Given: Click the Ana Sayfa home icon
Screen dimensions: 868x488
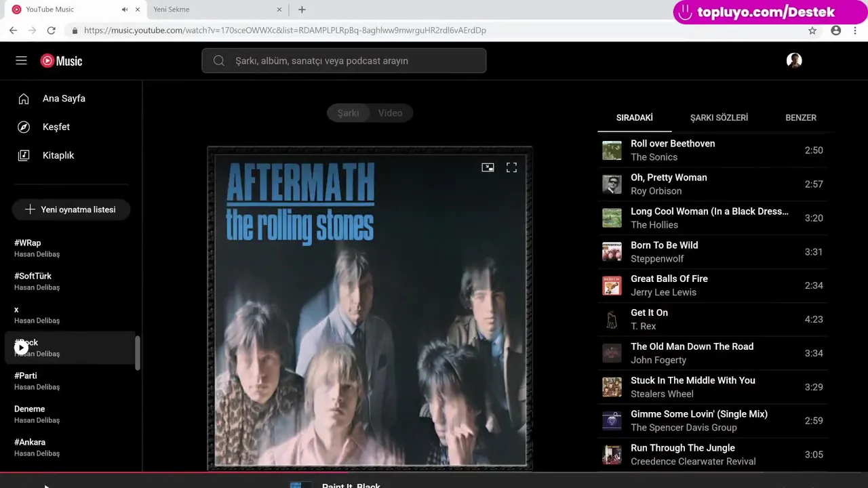Looking at the screenshot, I should [24, 99].
